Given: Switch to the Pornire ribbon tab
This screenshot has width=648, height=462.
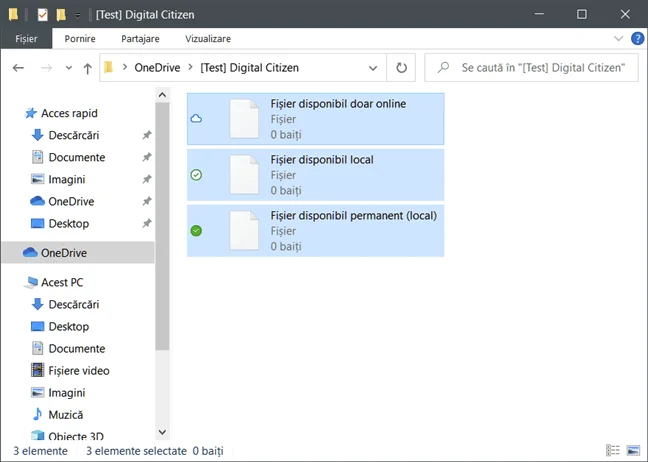Looking at the screenshot, I should click(x=80, y=38).
